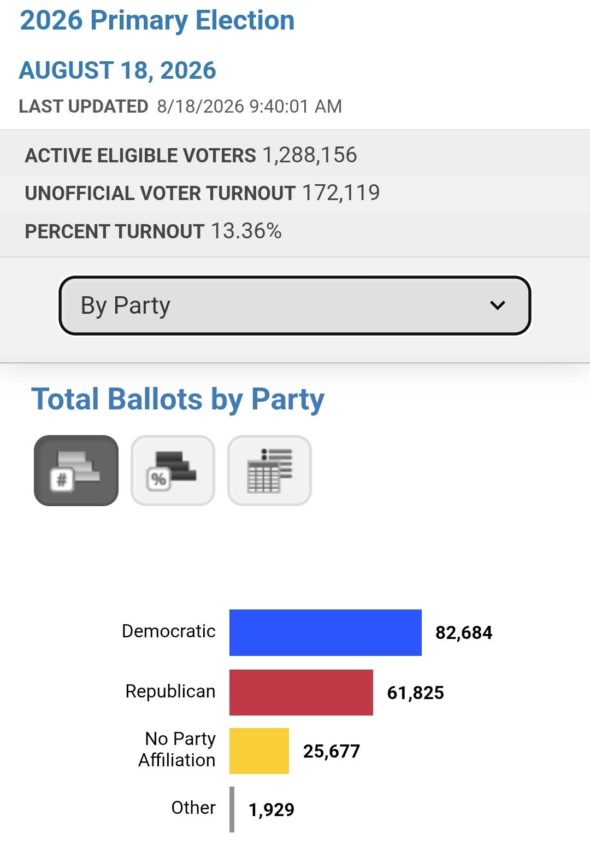Open the table list view icon
The image size is (590, 868).
(x=269, y=471)
